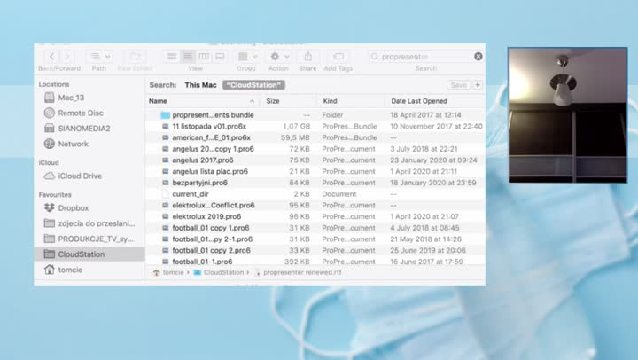Click into the search input field
Screen dimensions: 638x360
(x=423, y=56)
